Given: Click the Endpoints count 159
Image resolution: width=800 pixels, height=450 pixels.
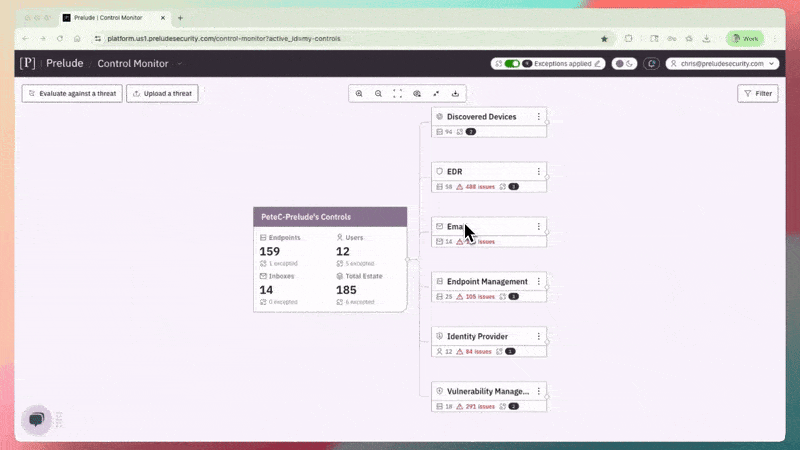Looking at the screenshot, I should point(269,252).
